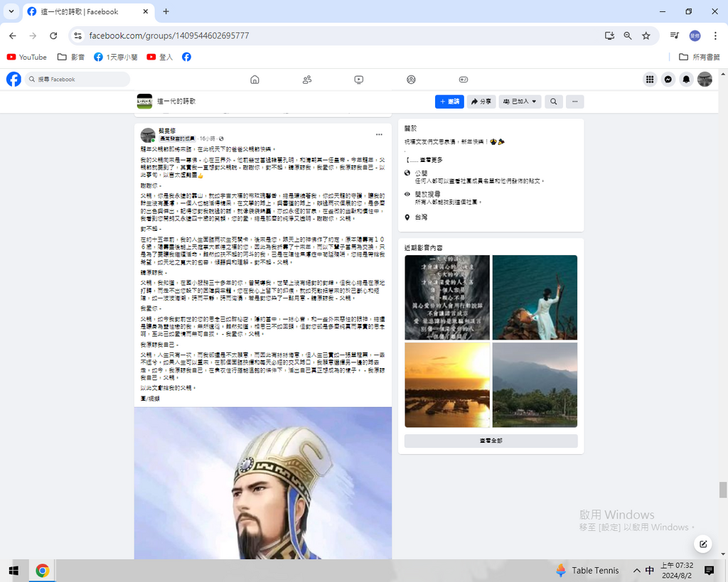Open Facebook Home icon in top navigation
The image size is (728, 582).
255,80
